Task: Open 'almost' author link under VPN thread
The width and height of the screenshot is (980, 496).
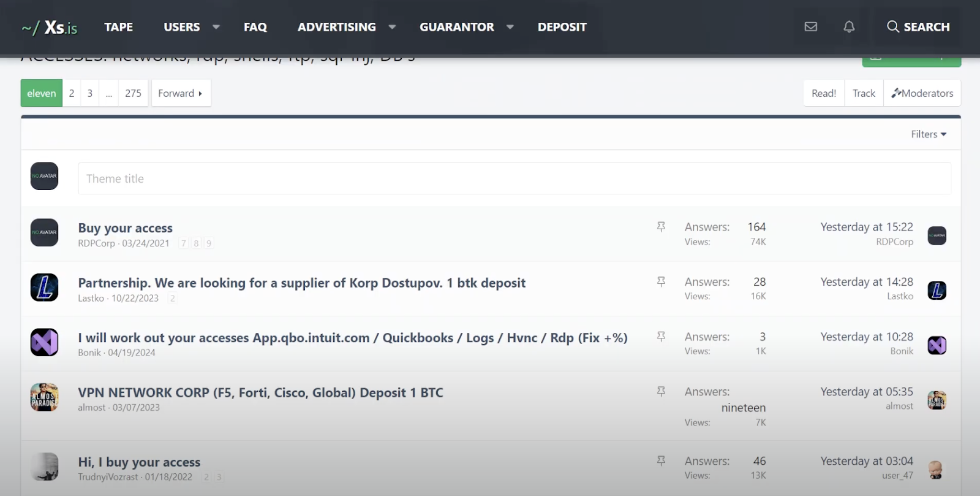Action: 91,408
